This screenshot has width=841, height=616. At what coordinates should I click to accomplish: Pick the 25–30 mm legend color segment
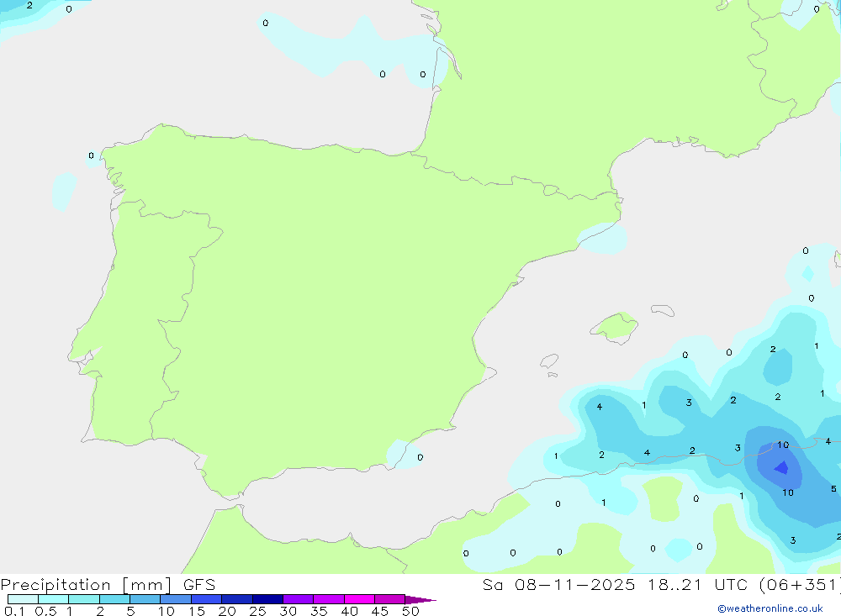tap(267, 599)
